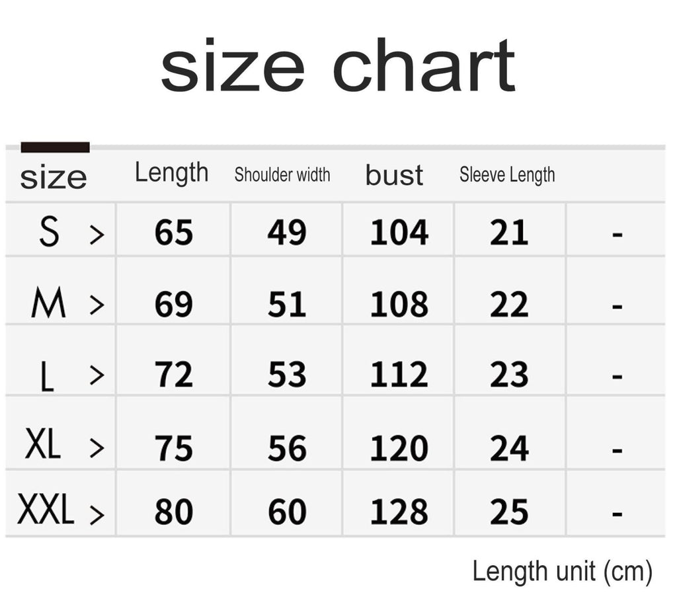Expand the L size row arrow
677x616 pixels.
click(x=97, y=375)
